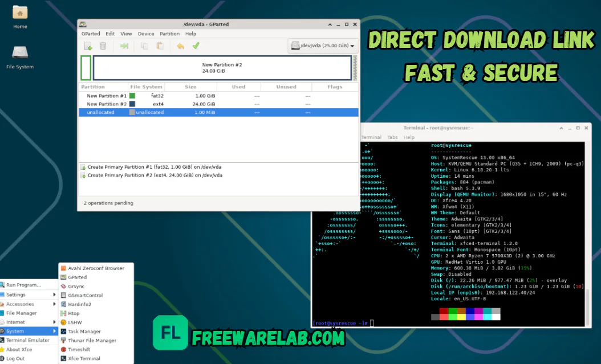Open the /dev/vda device selector dropdown
Viewport: 601px width, 364px height.
pyautogui.click(x=323, y=46)
